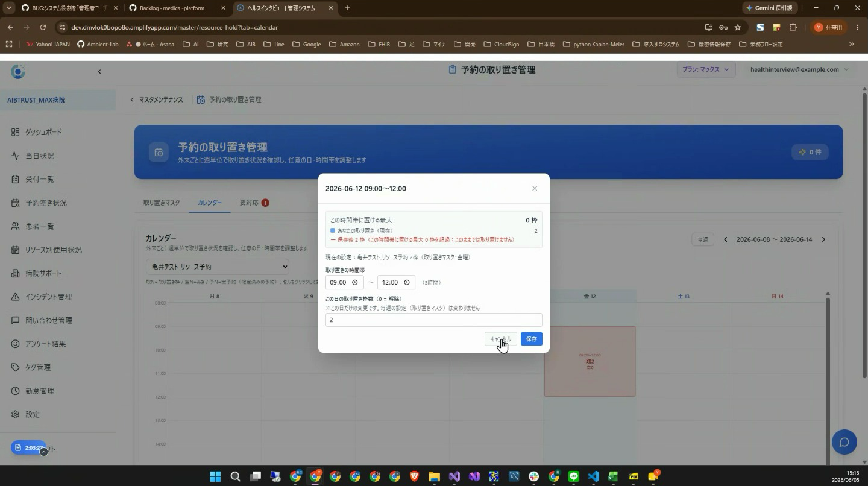Open the clock picker for the start time
Image resolution: width=868 pixels, height=486 pixels.
(x=355, y=282)
